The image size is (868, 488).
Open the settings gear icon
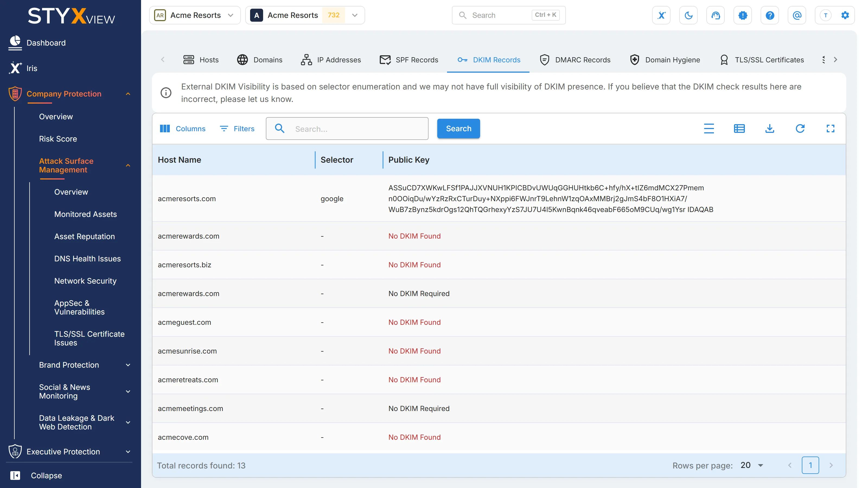[x=845, y=15]
